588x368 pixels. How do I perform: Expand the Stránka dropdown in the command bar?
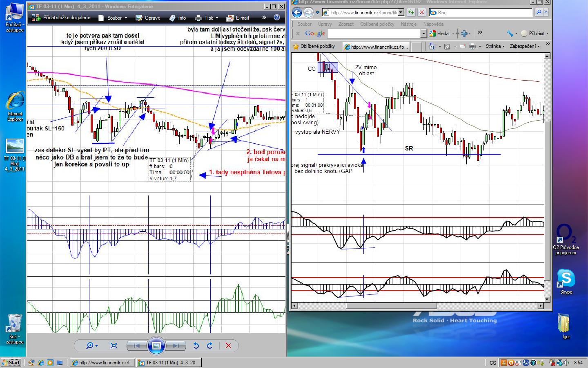[x=495, y=46]
